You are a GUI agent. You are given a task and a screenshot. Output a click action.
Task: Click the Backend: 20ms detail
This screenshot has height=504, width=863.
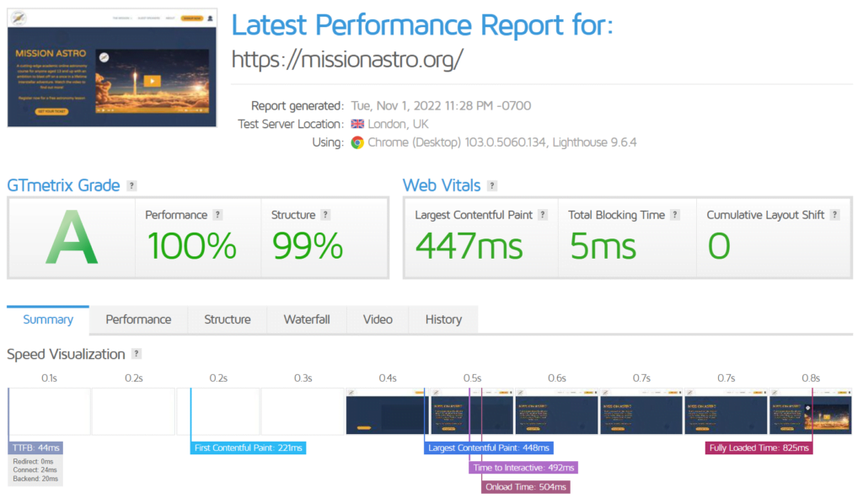point(35,479)
